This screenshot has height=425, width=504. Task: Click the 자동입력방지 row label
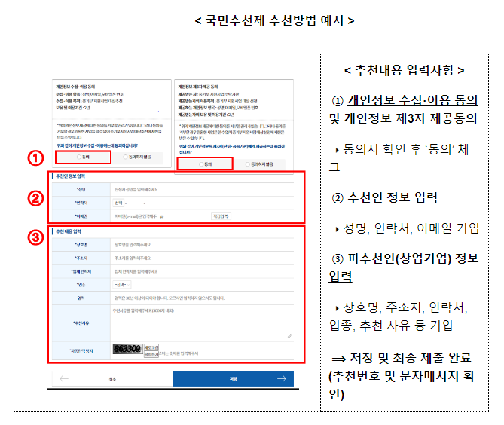click(81, 350)
